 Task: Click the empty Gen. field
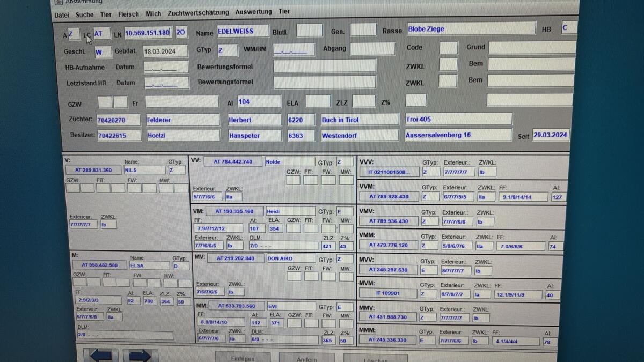point(363,29)
